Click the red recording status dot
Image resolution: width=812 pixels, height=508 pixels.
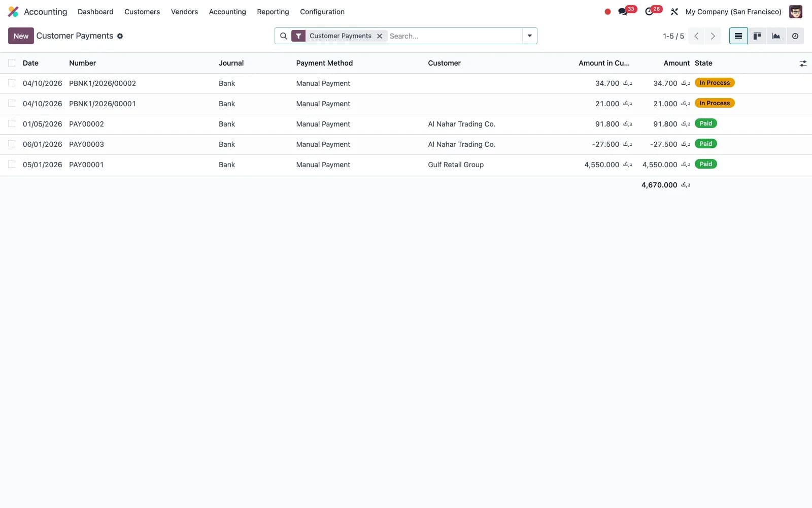tap(607, 12)
